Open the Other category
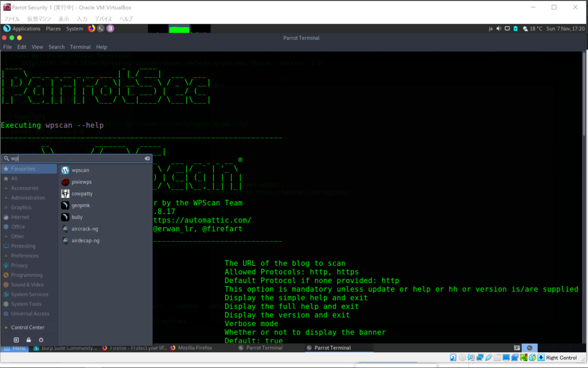This screenshot has height=368, width=588. [x=29, y=237]
